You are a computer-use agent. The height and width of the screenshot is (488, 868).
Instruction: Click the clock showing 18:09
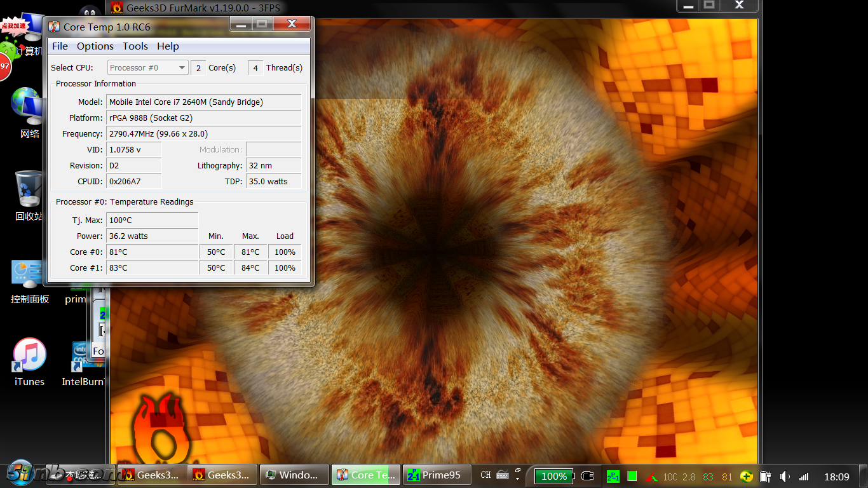pos(836,477)
